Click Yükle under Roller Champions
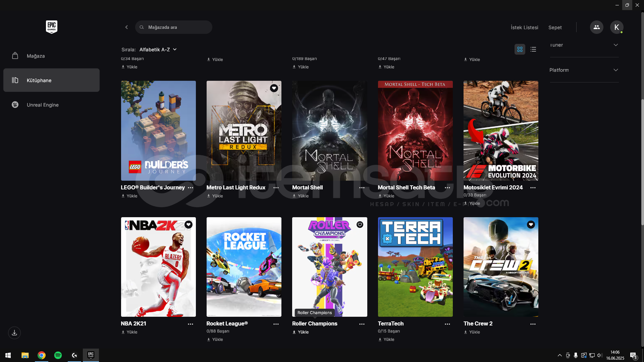This screenshot has width=644, height=362. [301, 332]
